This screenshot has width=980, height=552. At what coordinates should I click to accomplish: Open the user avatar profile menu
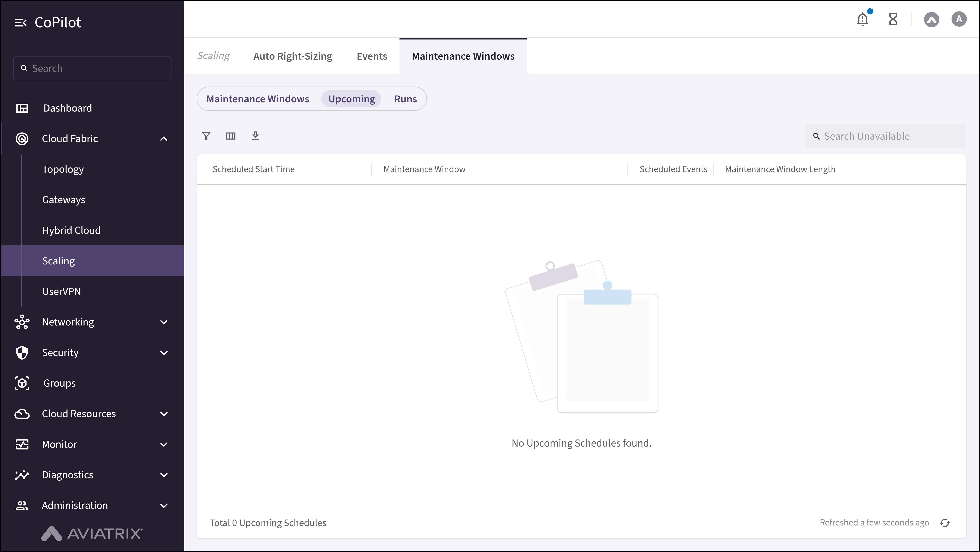pos(959,19)
